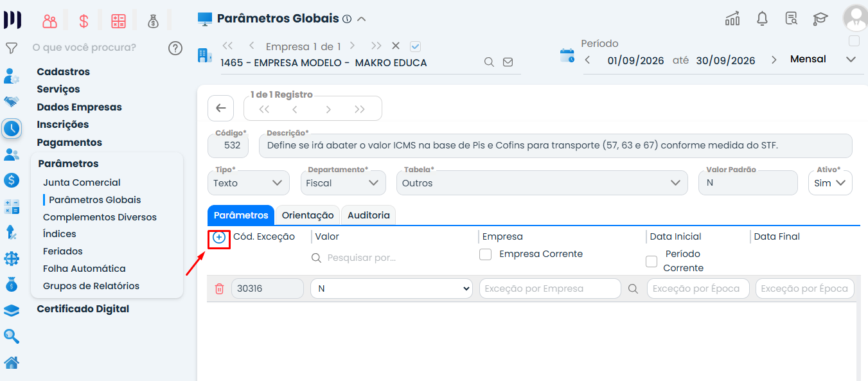Click the app logo at top left

click(12, 19)
